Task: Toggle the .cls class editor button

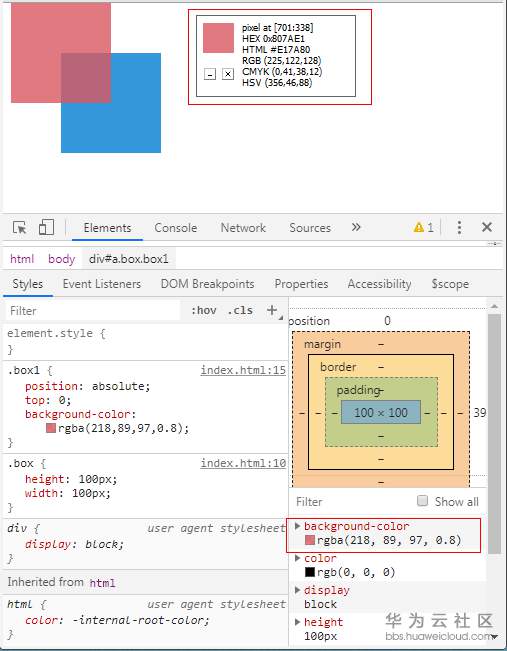Action: (x=240, y=311)
